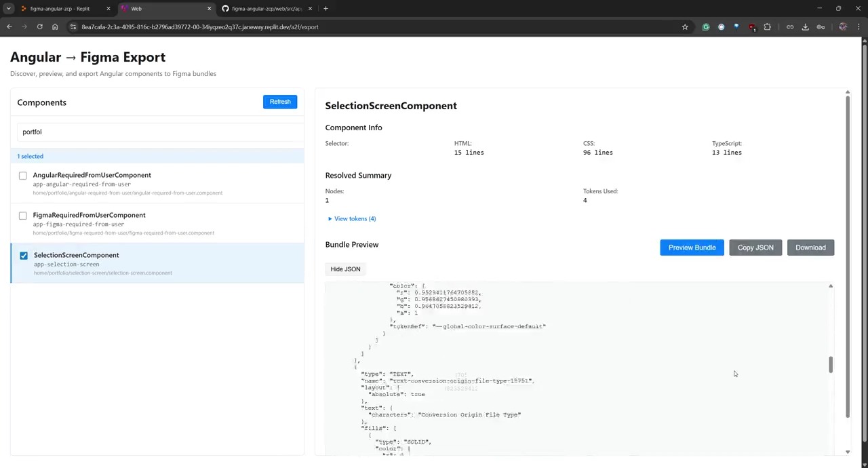Click the Copy JSON button
The image size is (868, 468).
[x=755, y=248]
